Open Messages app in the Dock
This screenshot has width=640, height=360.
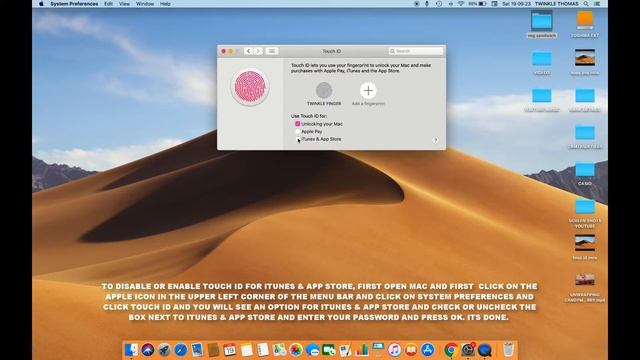312,350
